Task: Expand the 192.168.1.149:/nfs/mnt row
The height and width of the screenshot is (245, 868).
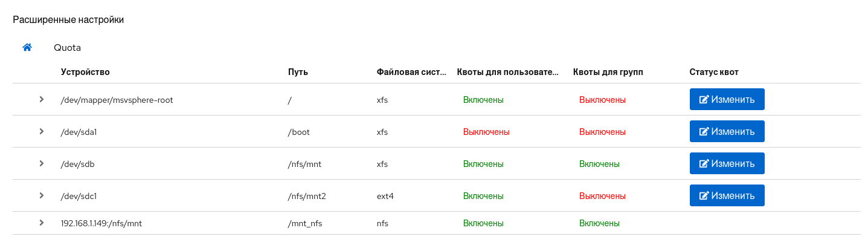Action: [x=42, y=223]
